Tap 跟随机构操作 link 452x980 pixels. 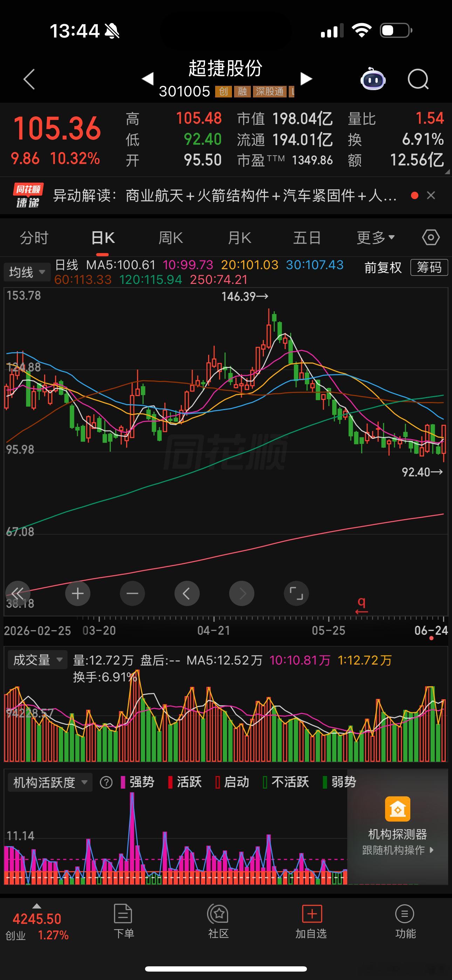[x=398, y=850]
